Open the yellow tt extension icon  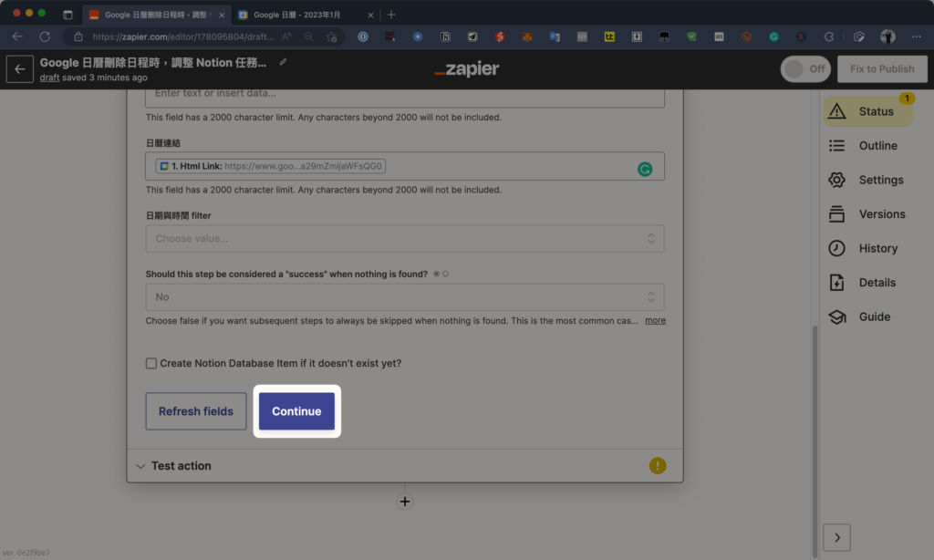click(609, 36)
